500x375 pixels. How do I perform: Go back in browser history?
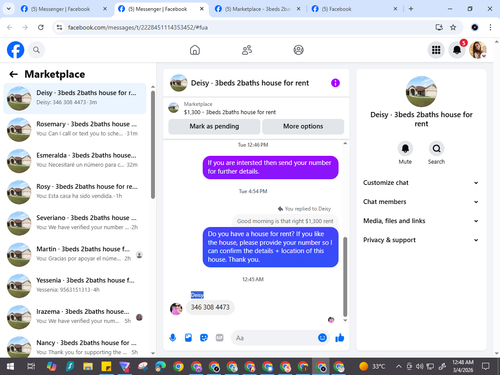10,27
